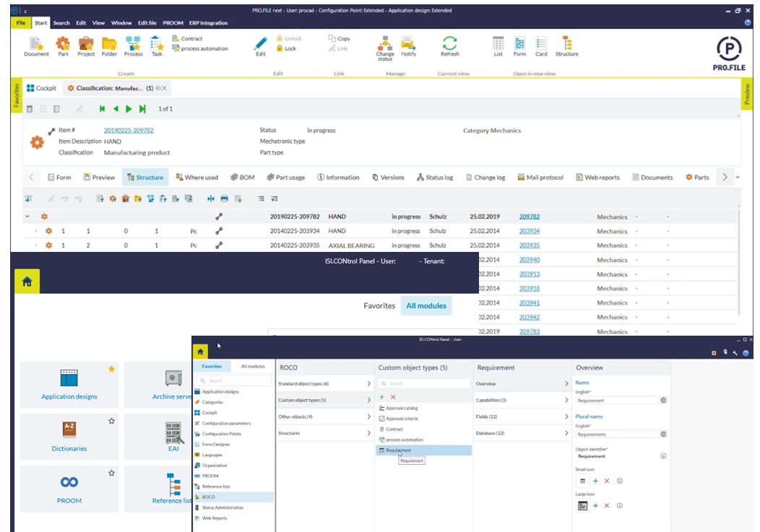Image resolution: width=760 pixels, height=532 pixels.
Task: Star the PROOM module tile
Action: pyautogui.click(x=111, y=473)
